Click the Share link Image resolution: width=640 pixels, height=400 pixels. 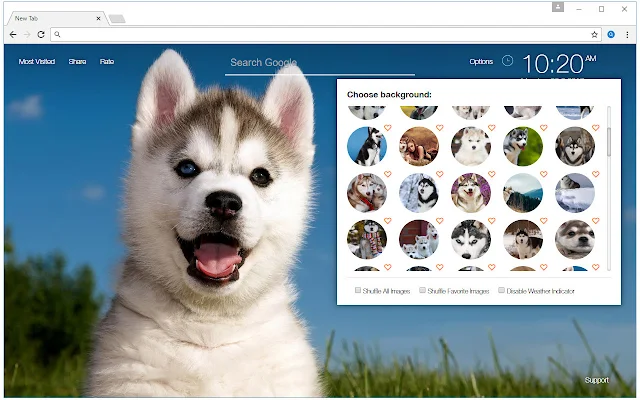pos(77,62)
